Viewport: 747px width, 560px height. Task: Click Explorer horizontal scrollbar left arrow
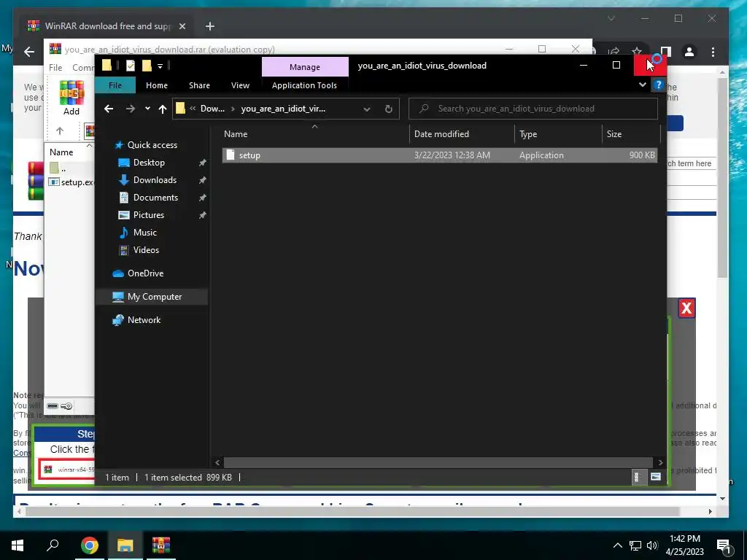217,462
